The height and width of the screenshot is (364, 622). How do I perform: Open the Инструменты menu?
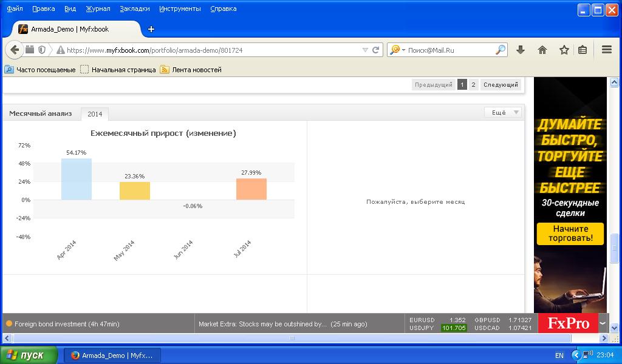tap(180, 8)
